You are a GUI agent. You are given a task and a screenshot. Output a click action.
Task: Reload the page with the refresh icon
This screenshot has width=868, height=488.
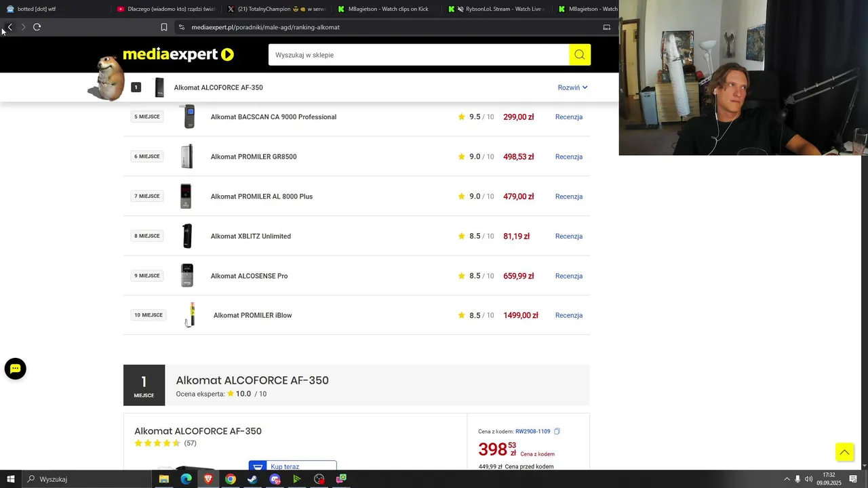point(37,27)
